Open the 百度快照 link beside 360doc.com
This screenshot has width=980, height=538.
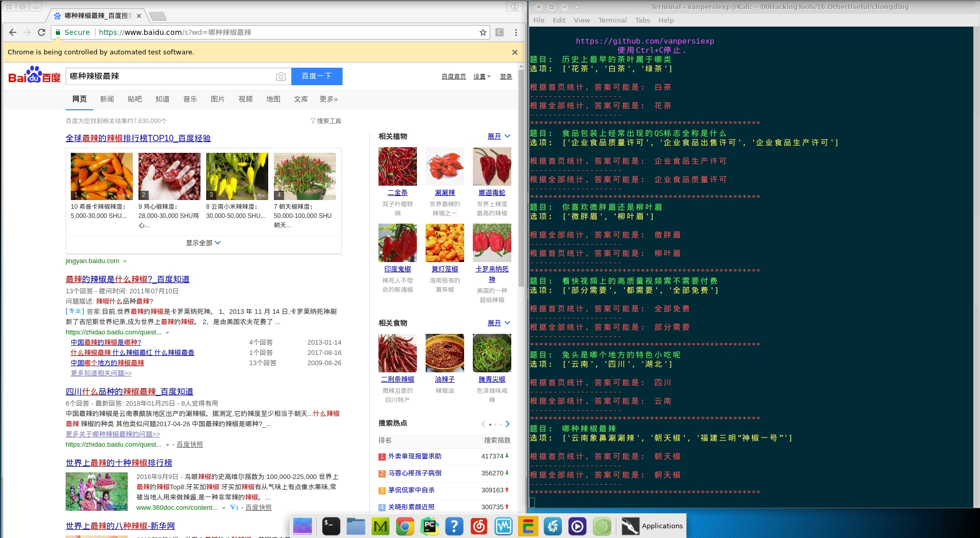pyautogui.click(x=258, y=508)
